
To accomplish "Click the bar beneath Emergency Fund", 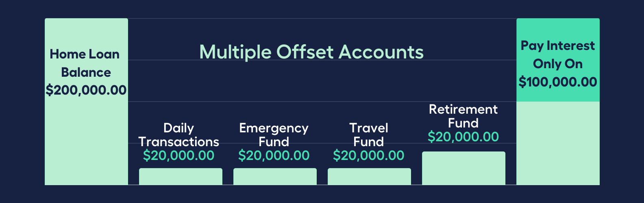I will coord(275,177).
